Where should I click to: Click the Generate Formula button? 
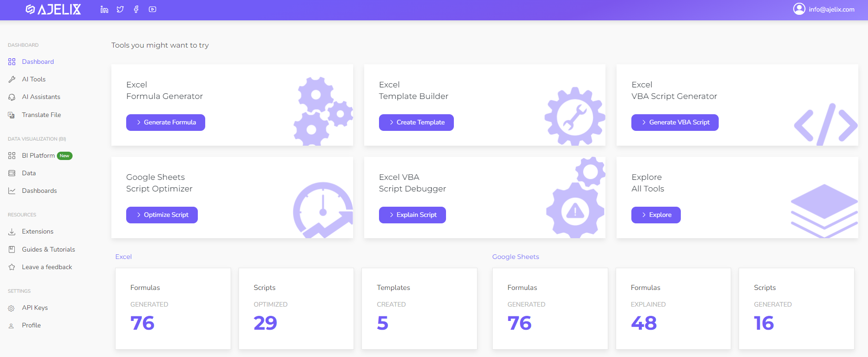[165, 123]
